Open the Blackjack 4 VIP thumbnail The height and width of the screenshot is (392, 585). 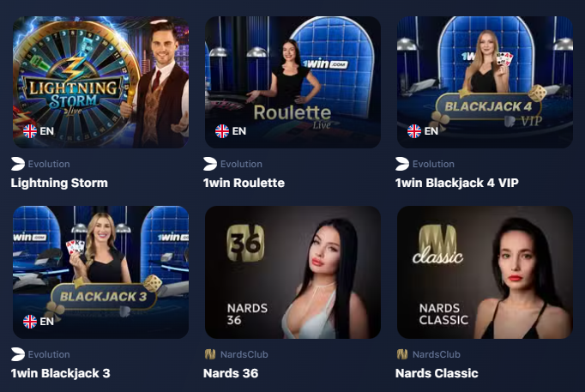tap(485, 82)
